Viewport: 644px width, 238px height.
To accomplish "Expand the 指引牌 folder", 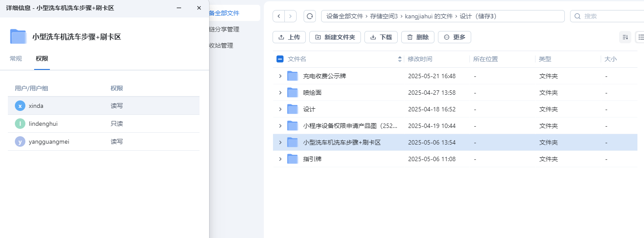I will [x=280, y=159].
